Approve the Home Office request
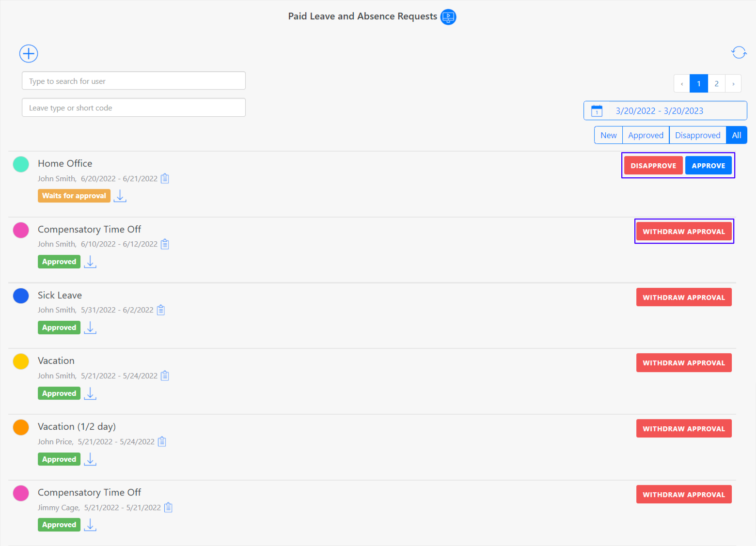Screen dimensions: 756x546 [x=708, y=166]
